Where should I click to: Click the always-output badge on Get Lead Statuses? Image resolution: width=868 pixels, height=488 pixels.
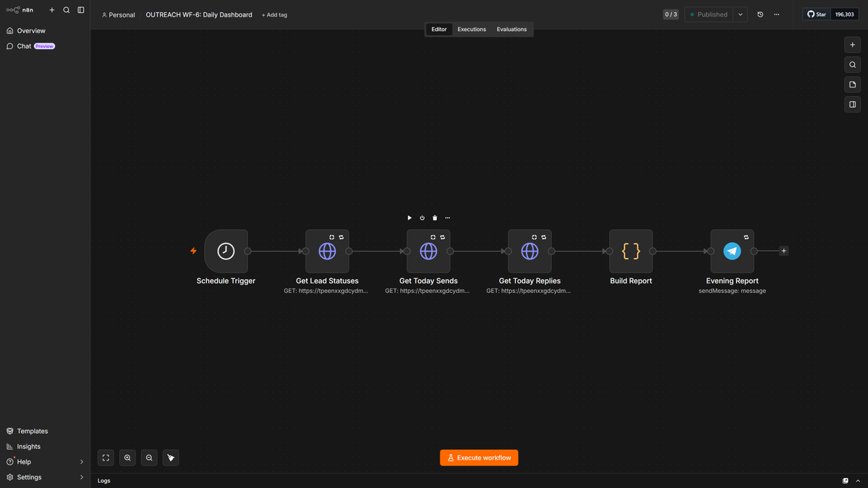(x=332, y=237)
